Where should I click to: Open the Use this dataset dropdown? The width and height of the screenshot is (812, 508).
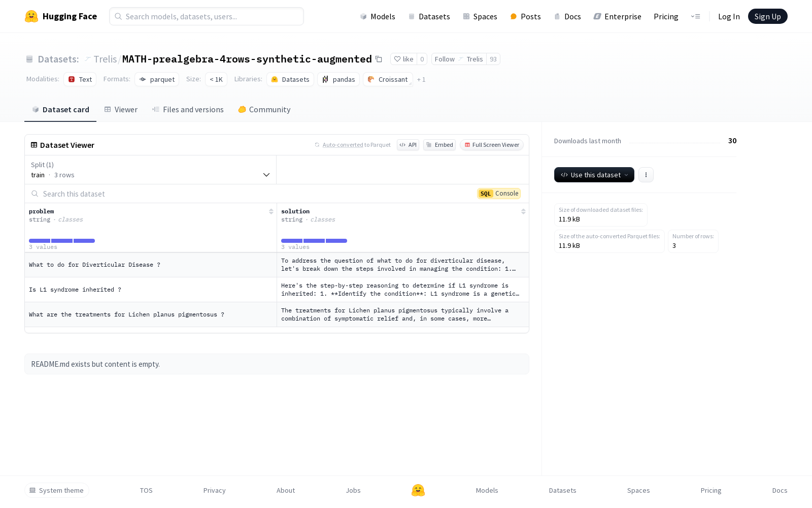click(x=594, y=175)
